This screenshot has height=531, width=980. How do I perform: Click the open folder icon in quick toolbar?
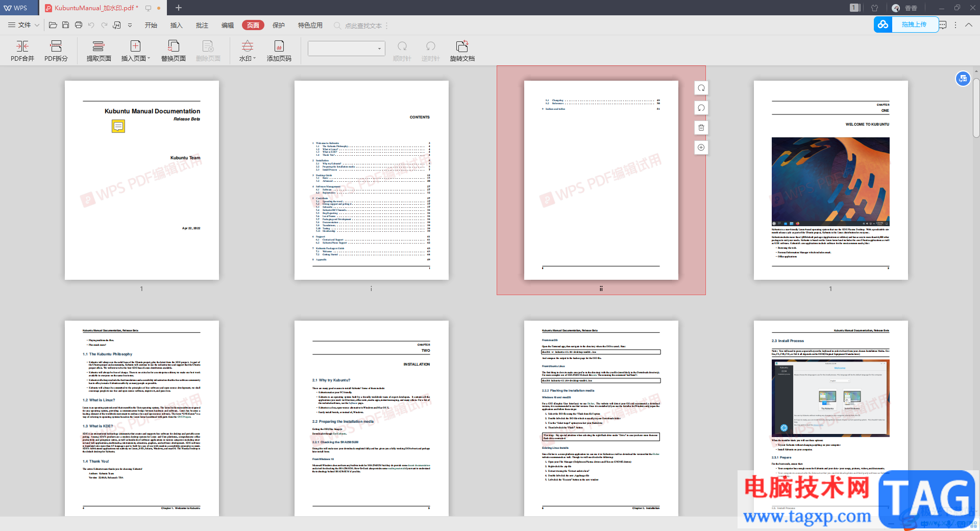tap(53, 25)
